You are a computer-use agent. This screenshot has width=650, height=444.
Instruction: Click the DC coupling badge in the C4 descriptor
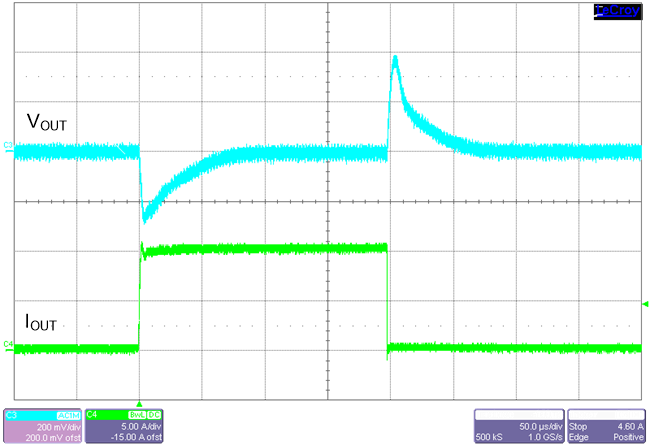[154, 415]
